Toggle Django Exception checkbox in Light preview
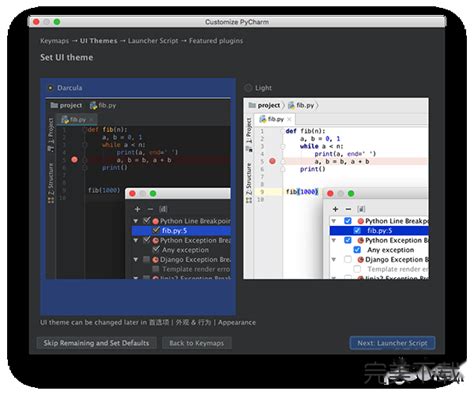The height and width of the screenshot is (395, 474). (x=348, y=259)
